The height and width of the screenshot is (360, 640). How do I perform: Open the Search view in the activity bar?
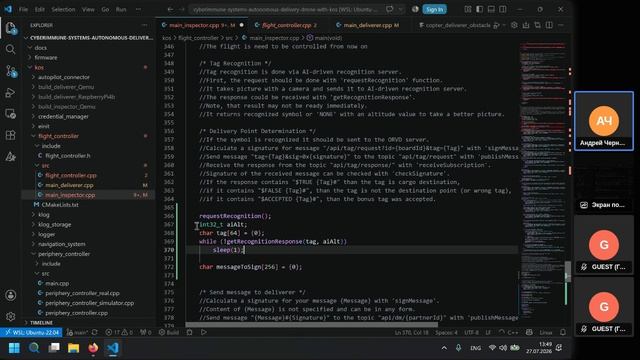click(11, 49)
